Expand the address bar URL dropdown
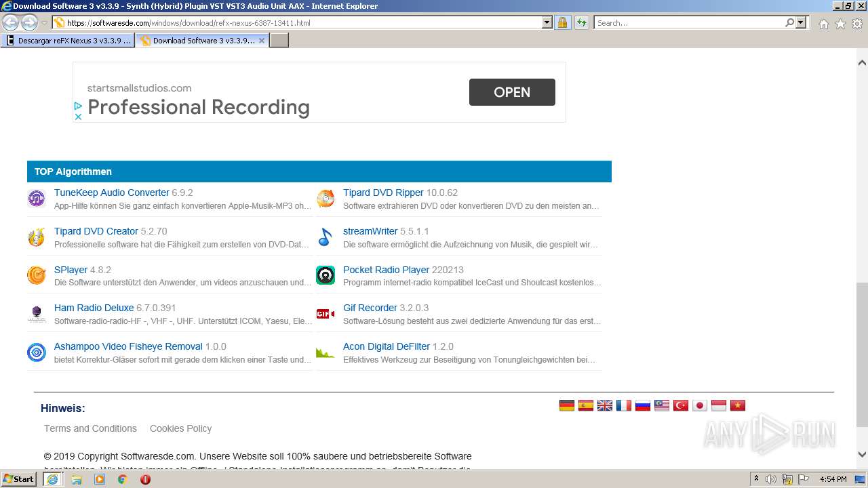This screenshot has height=488, width=868. (547, 22)
